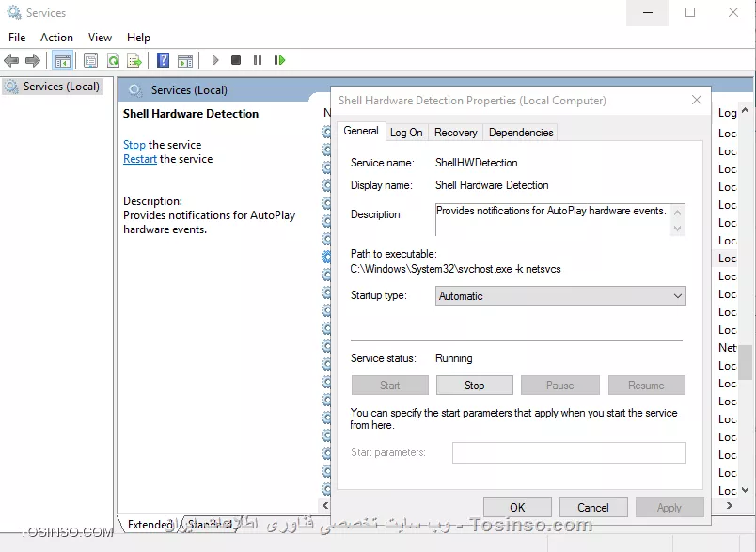Open the View menu
The image size is (756, 552).
(x=100, y=38)
